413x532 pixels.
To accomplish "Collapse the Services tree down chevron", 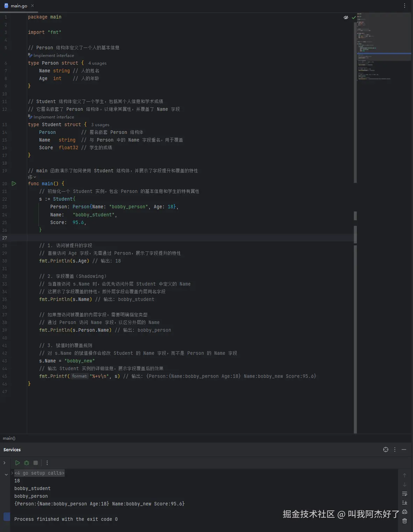I will tap(6, 474).
